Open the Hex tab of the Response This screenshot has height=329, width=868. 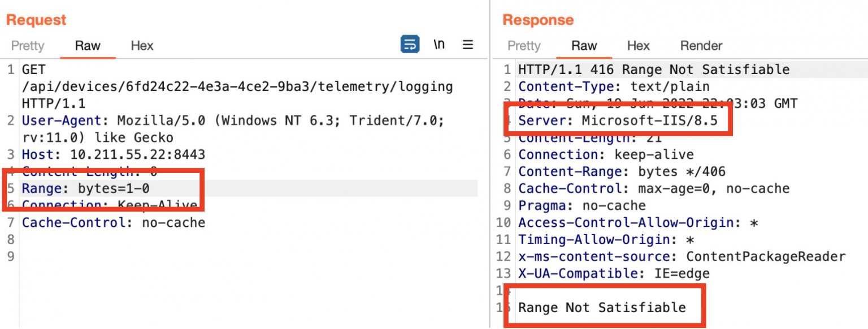tap(638, 46)
